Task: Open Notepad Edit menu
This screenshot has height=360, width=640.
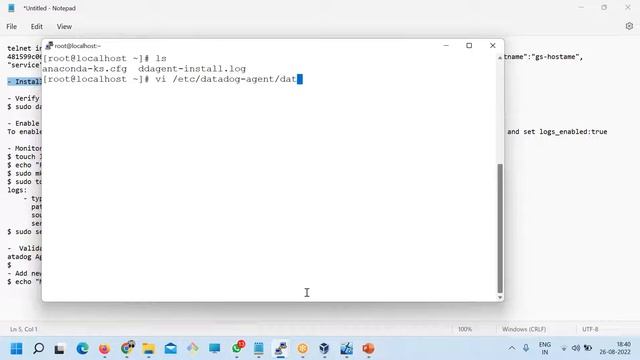Action: click(37, 27)
